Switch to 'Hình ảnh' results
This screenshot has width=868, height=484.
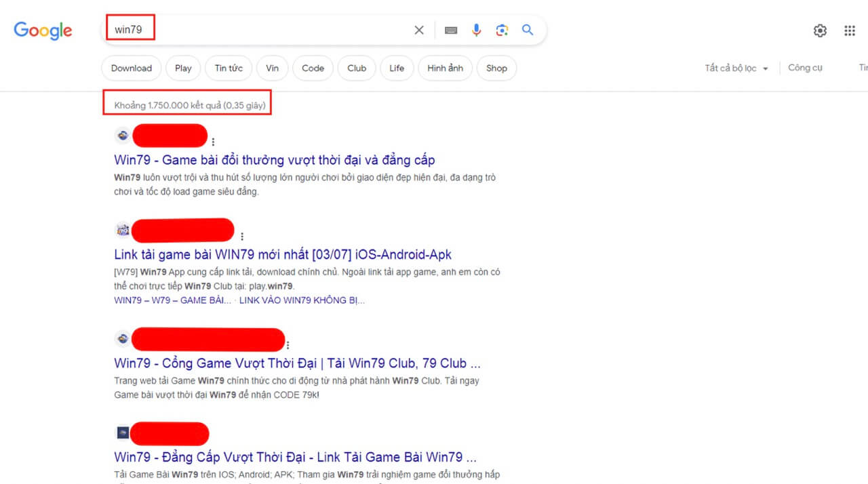coord(445,68)
